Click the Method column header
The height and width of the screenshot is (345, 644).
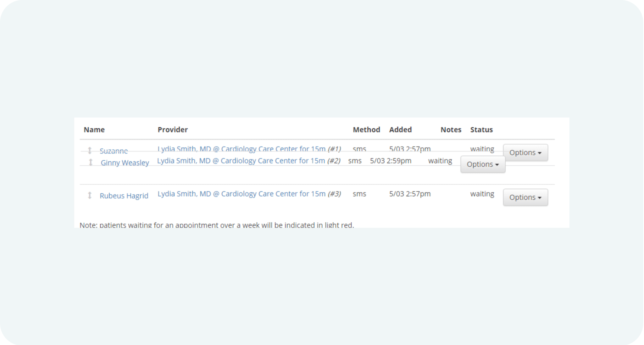[x=366, y=130]
